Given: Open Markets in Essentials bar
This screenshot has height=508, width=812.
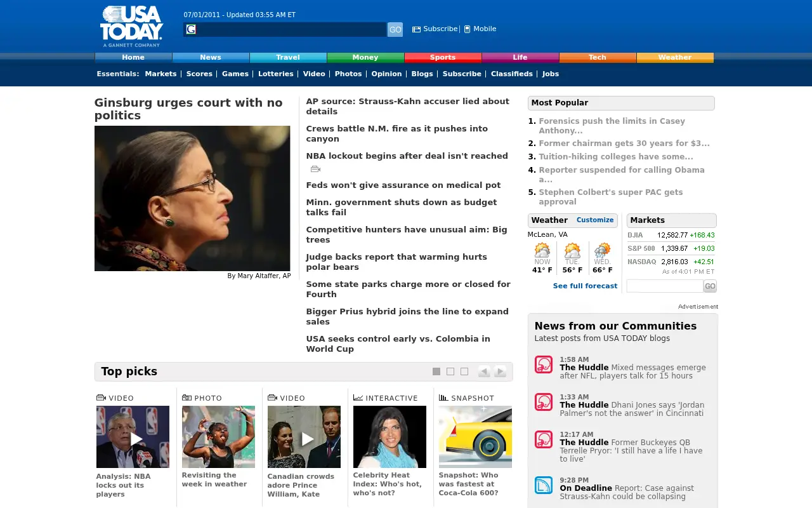Looking at the screenshot, I should pyautogui.click(x=160, y=74).
